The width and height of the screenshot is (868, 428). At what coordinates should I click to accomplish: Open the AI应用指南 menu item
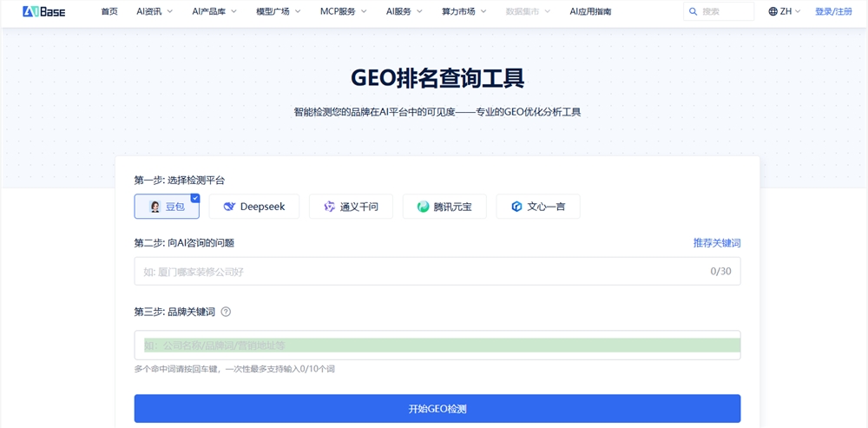tap(590, 11)
